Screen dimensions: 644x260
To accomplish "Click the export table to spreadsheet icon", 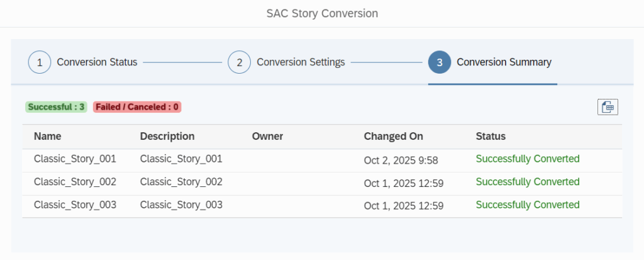I will (608, 107).
